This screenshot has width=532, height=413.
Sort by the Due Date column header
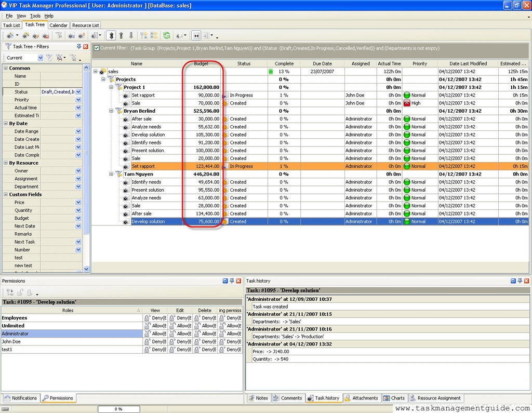322,63
